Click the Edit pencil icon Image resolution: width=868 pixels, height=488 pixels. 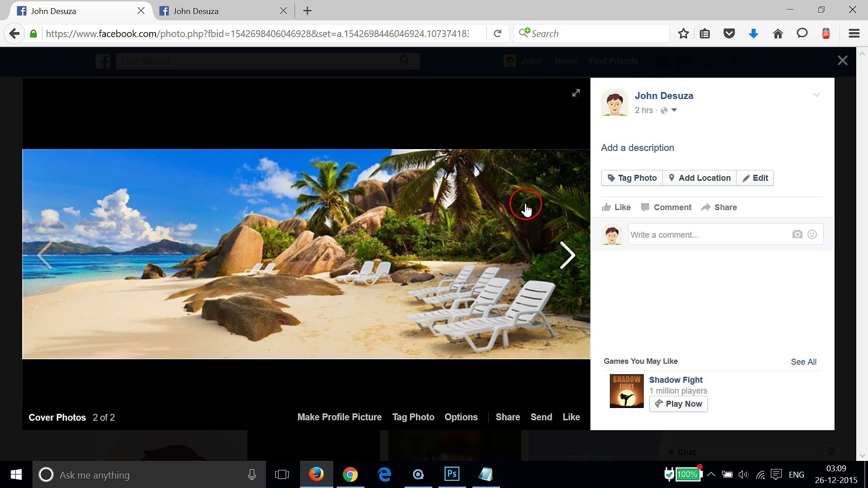click(746, 178)
